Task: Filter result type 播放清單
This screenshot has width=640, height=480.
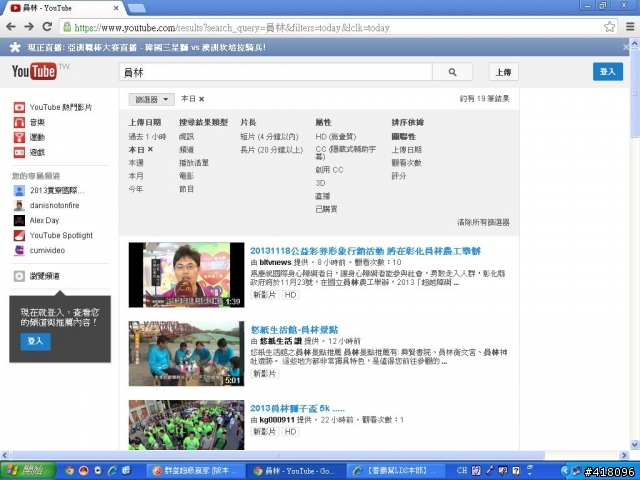Action: (x=193, y=163)
